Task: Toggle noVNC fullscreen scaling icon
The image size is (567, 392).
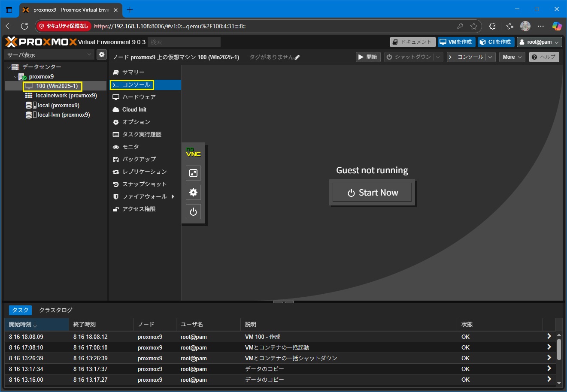Action: pyautogui.click(x=193, y=173)
